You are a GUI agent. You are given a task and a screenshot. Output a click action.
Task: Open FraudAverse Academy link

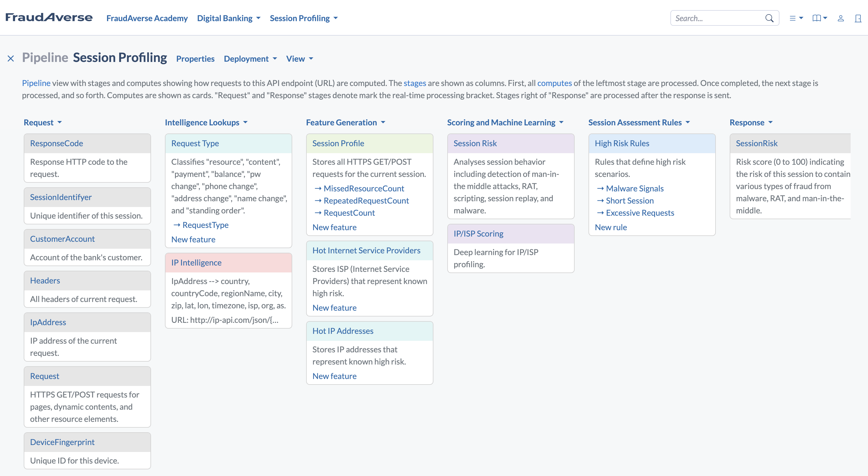147,18
